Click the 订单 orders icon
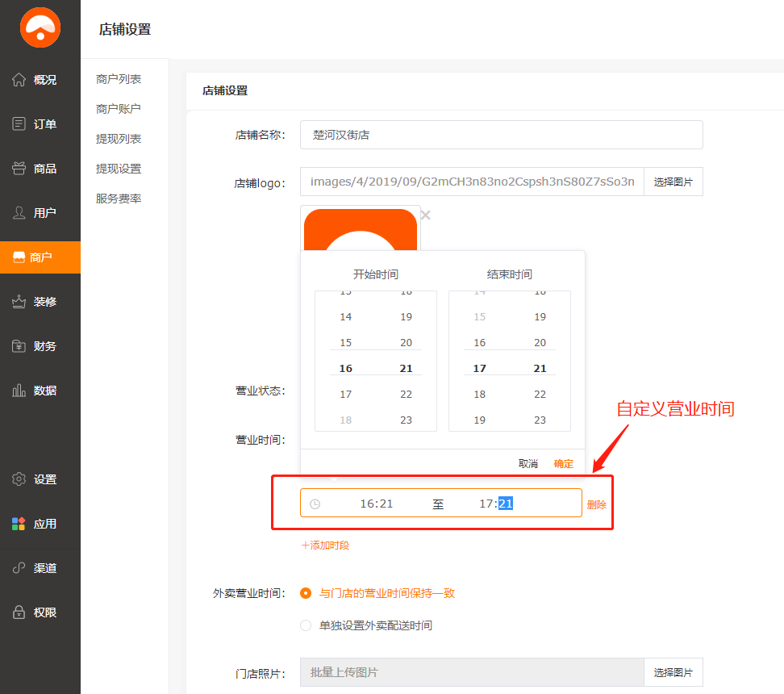Viewport: 784px width, 694px height. 19,124
